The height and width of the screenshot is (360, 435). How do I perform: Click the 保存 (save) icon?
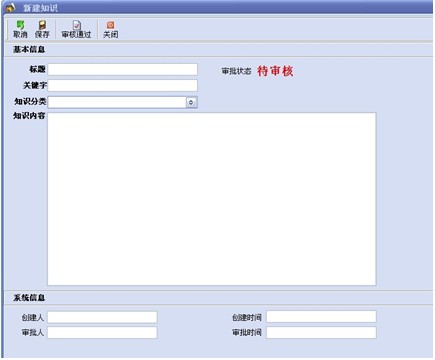click(42, 25)
